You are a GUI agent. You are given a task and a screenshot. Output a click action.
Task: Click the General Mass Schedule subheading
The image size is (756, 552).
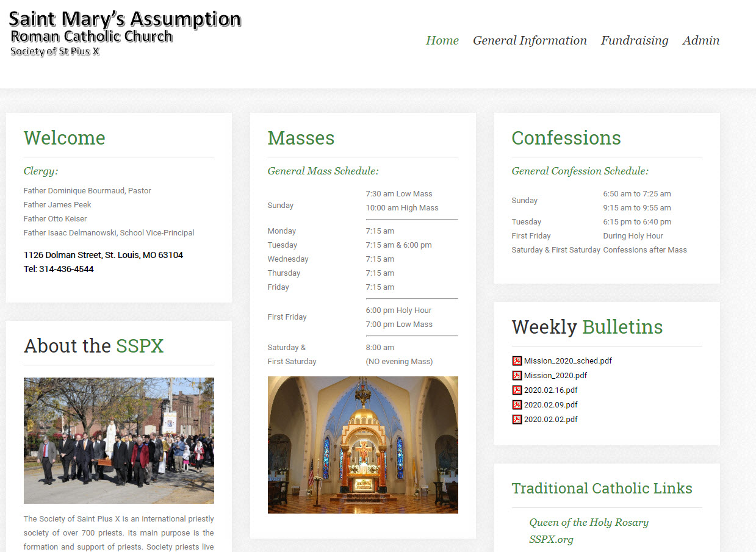pyautogui.click(x=323, y=171)
